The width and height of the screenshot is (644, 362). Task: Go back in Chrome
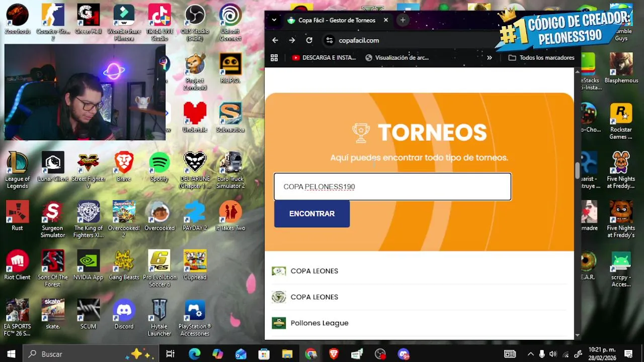(275, 40)
